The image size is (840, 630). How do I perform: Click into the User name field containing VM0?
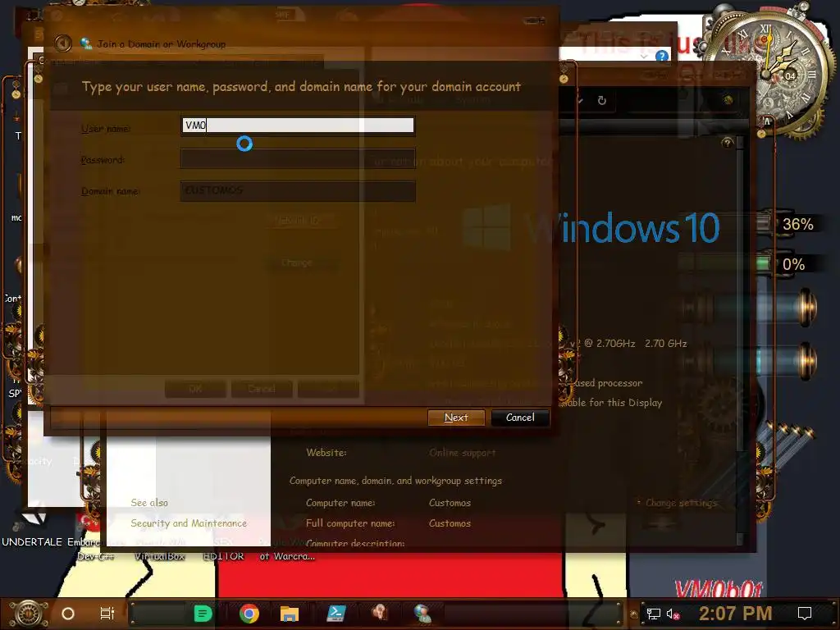tap(298, 126)
